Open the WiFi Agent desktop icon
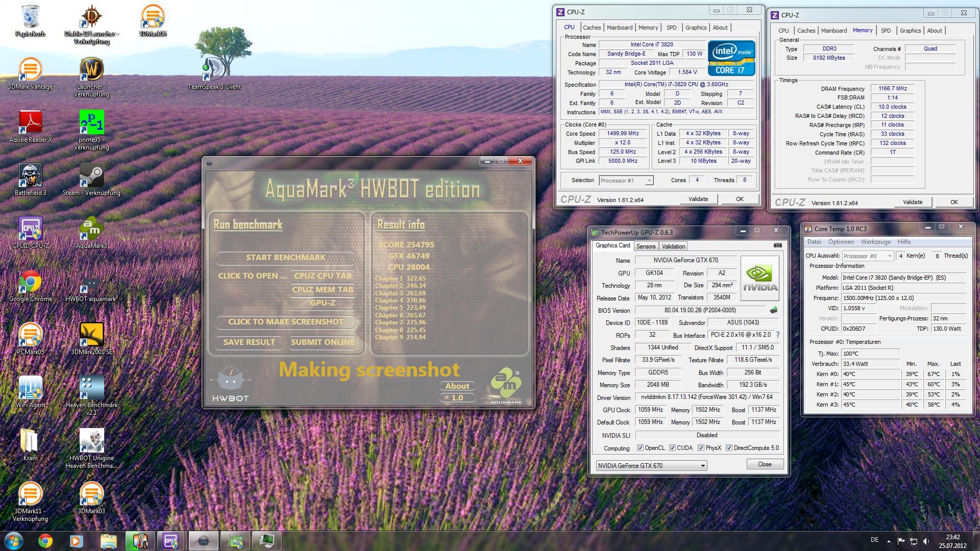 click(31, 392)
